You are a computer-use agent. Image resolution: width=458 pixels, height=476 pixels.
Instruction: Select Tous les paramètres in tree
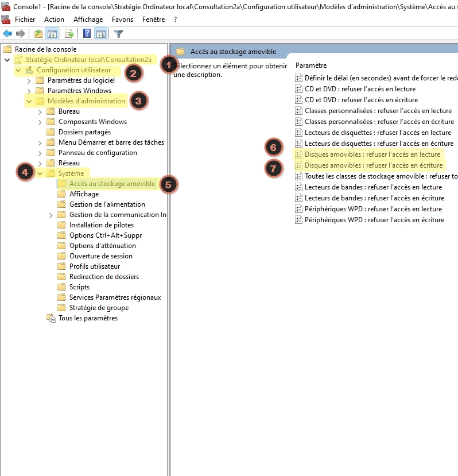[x=88, y=318]
